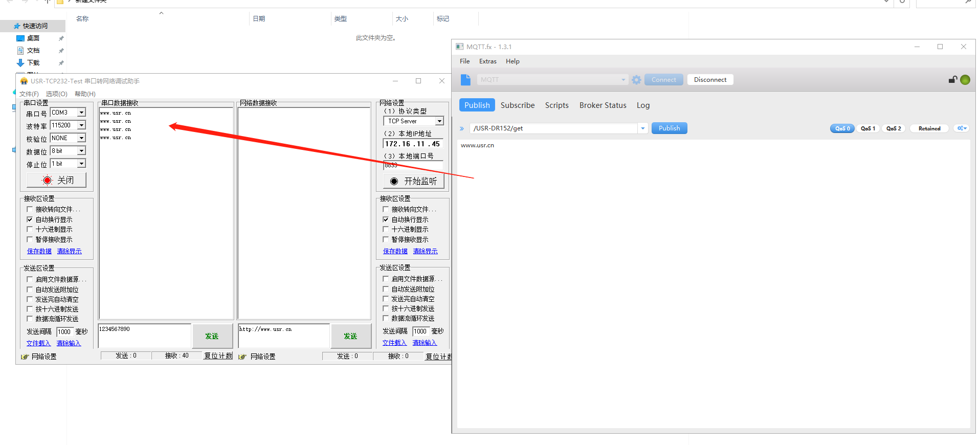Click the blue file icon in MQTT.fx toolbar

pos(465,80)
